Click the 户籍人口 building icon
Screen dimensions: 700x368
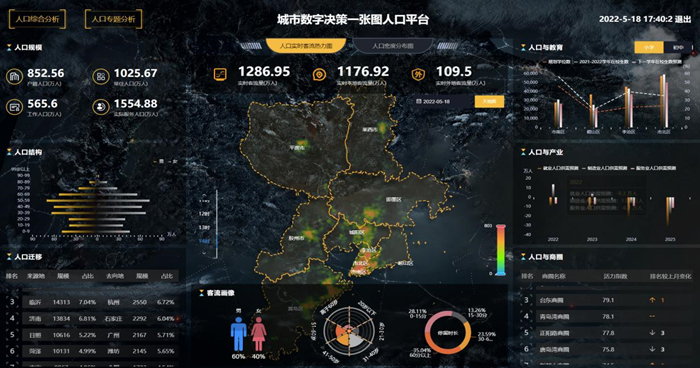14,77
